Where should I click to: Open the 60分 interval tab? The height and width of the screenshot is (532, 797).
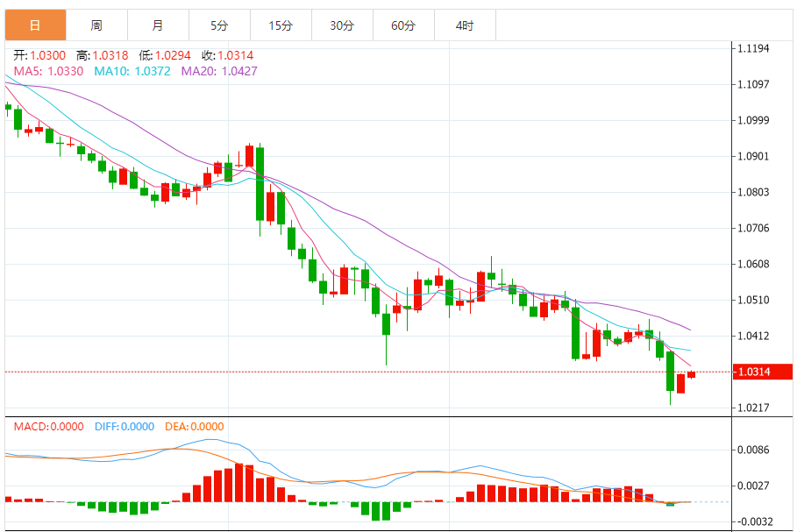pos(403,25)
